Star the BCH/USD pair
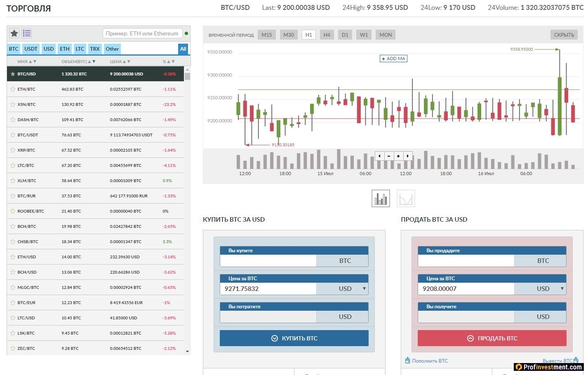 pyautogui.click(x=13, y=272)
